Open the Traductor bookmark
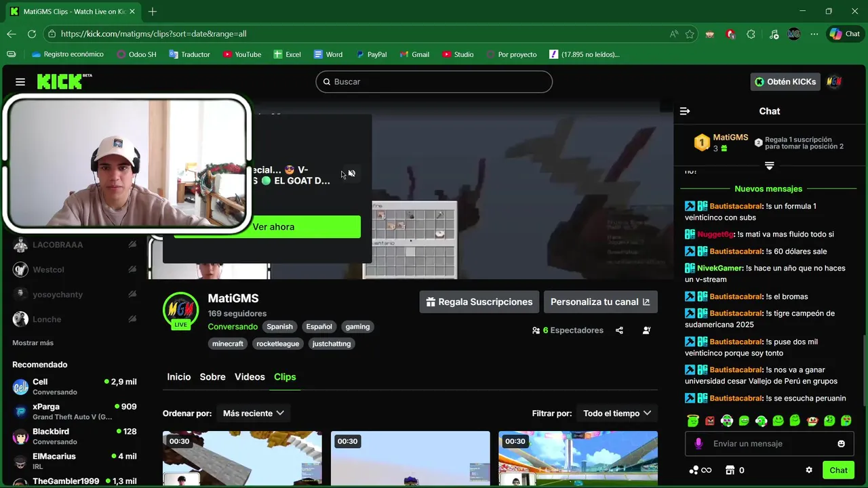Image resolution: width=868 pixels, height=488 pixels. point(189,54)
